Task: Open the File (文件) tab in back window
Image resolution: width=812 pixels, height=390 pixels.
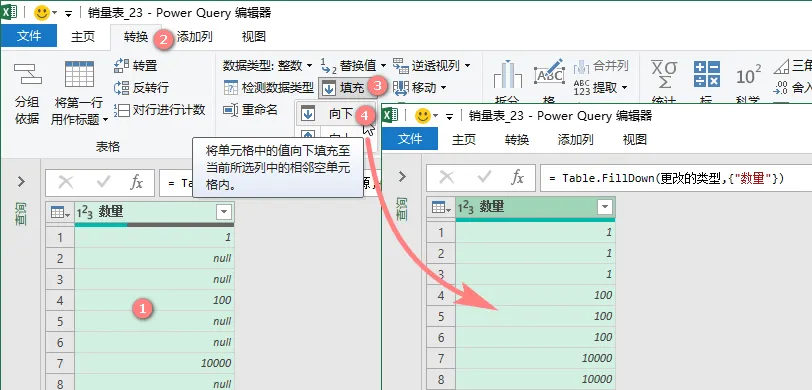Action: tap(29, 36)
